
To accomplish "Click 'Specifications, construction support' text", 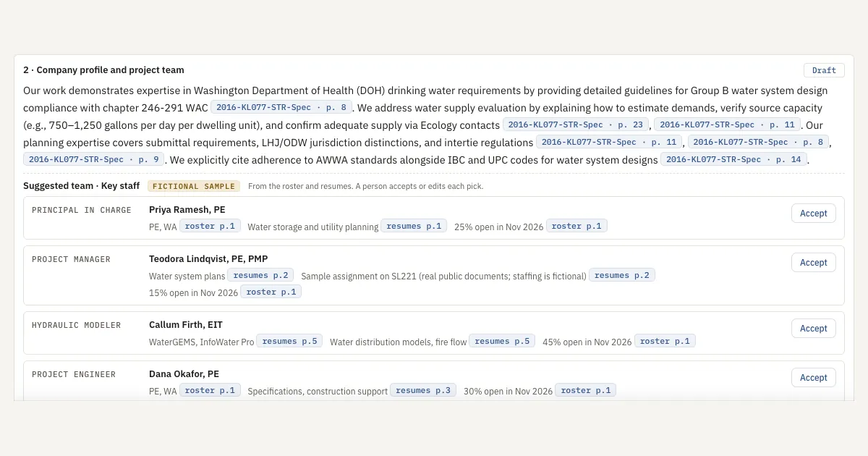I will 318,391.
